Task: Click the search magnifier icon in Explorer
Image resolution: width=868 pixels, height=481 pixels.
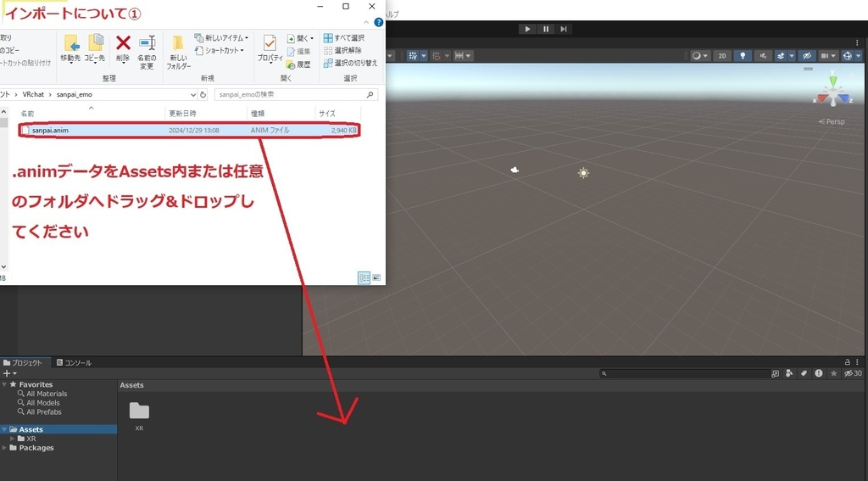Action: point(370,95)
